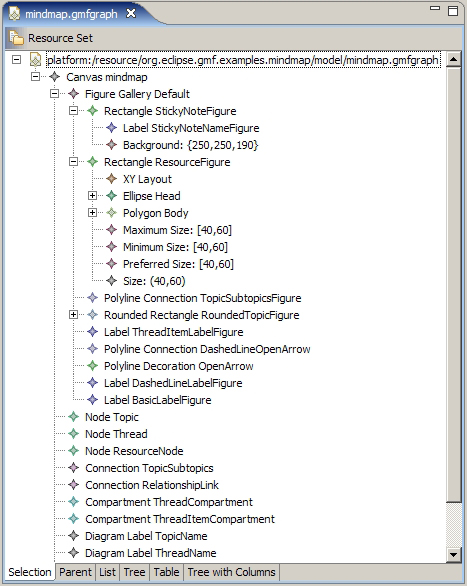Close the mindmap.gmfgraph editor tab
Screen dimensions: 467x586
tap(131, 14)
